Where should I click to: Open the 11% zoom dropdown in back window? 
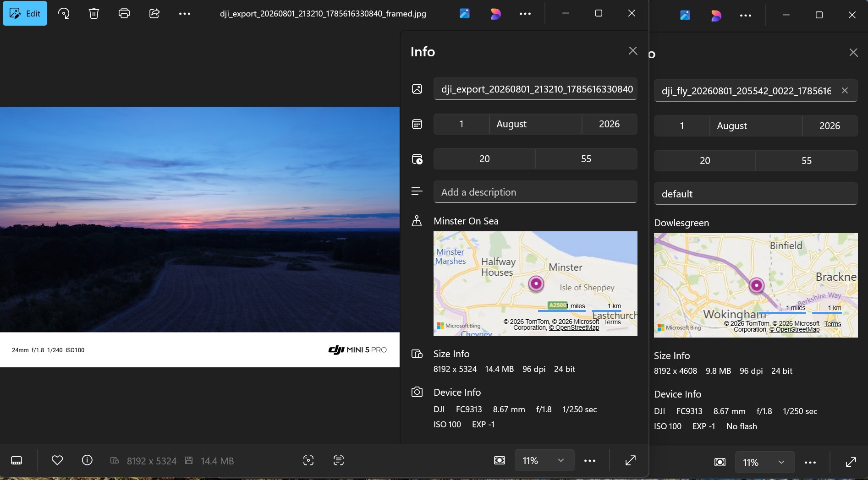pos(765,462)
